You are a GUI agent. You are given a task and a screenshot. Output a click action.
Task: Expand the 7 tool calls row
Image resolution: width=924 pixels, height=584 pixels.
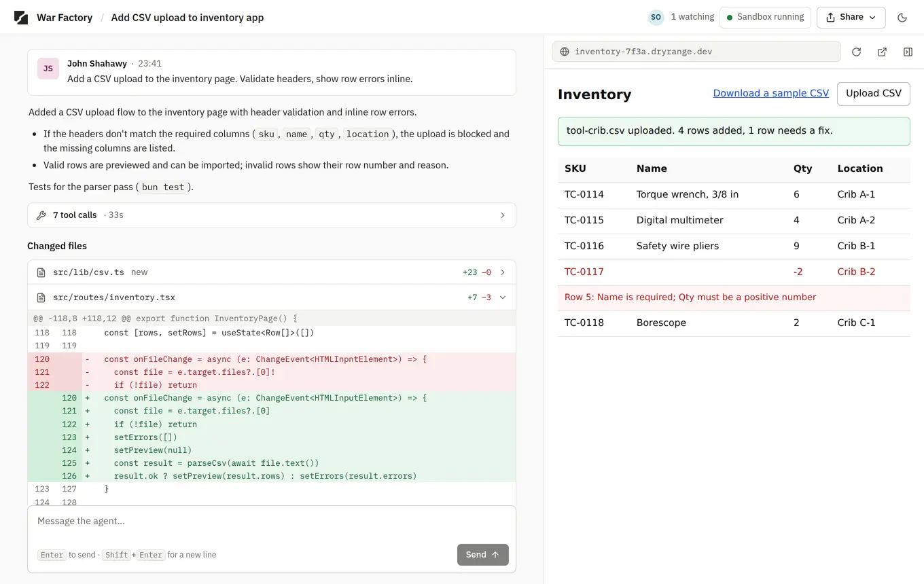pos(272,215)
